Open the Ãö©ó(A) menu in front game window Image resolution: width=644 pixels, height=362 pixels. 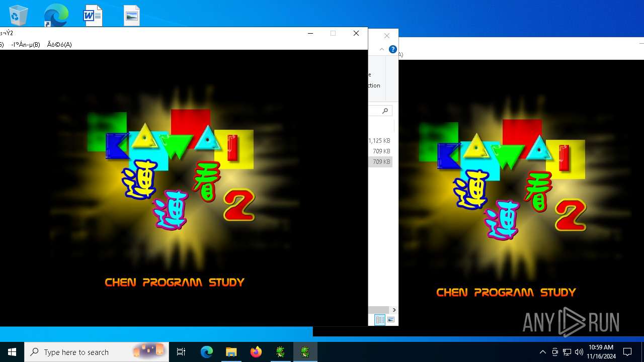tap(59, 44)
